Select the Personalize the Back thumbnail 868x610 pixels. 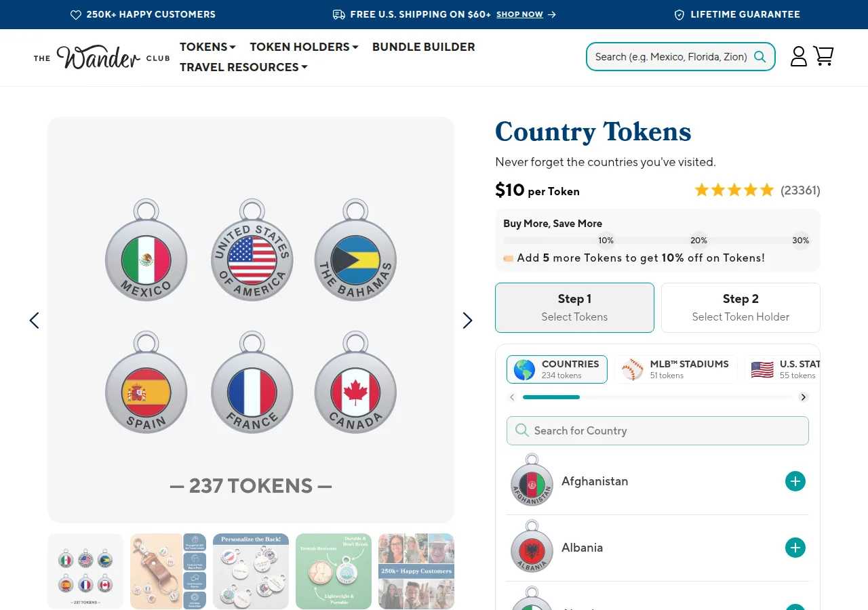click(251, 571)
